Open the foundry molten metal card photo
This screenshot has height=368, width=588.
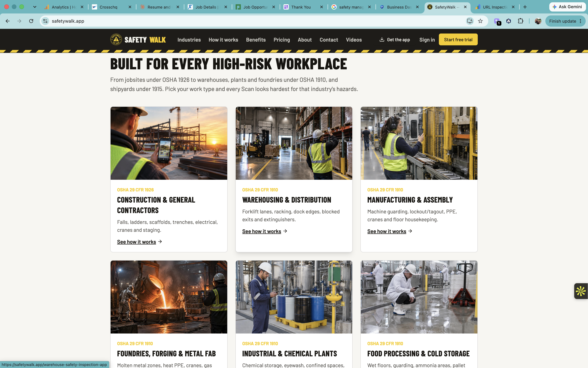coord(169,297)
